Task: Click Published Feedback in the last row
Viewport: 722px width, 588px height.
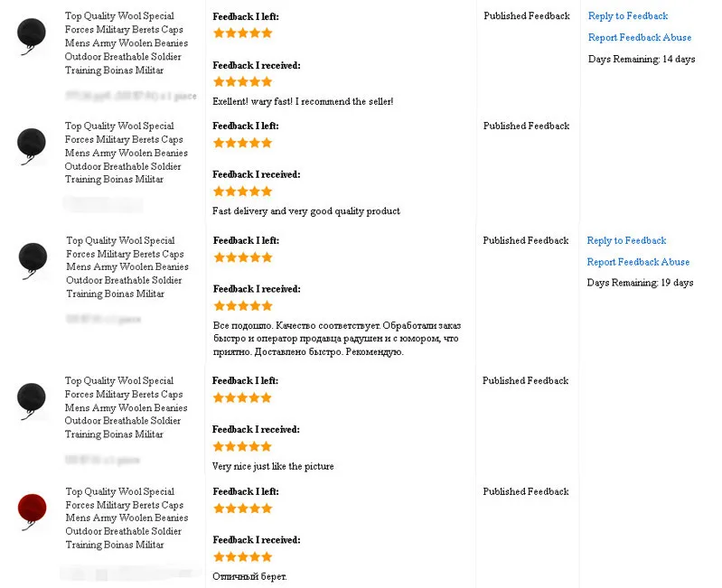Action: tap(526, 492)
